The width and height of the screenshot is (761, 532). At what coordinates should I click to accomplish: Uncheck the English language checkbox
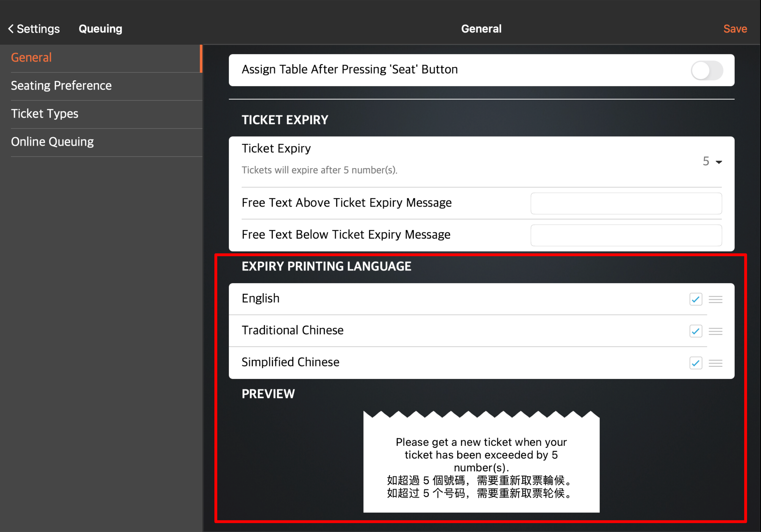[x=695, y=299]
